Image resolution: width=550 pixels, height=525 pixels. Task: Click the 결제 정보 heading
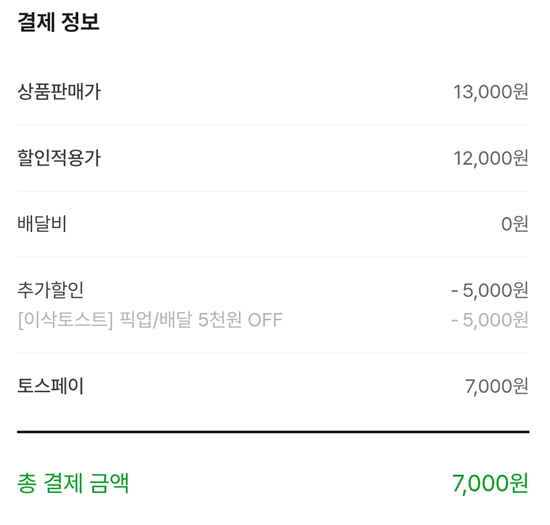click(58, 22)
